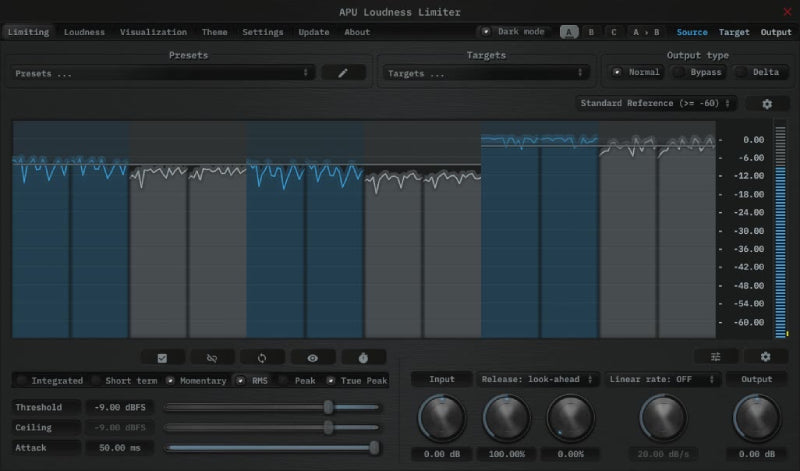Click the -12.00 scale label

[x=748, y=176]
